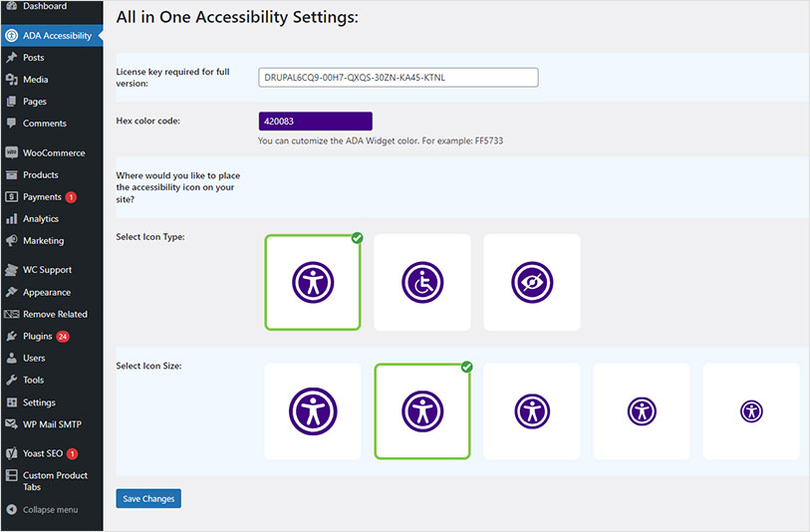The height and width of the screenshot is (532, 810).
Task: Click the Yoast SEO icon
Action: tap(11, 453)
